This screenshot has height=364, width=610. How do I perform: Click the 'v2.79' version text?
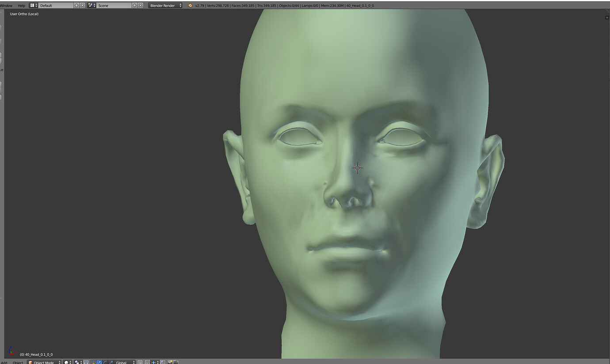(x=199, y=5)
